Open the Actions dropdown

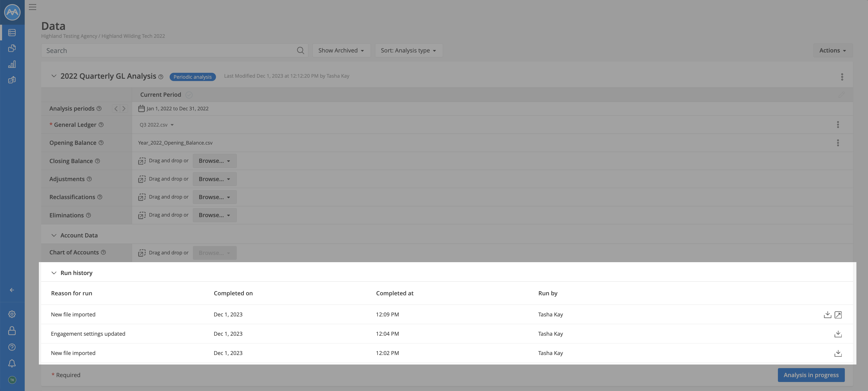833,50
